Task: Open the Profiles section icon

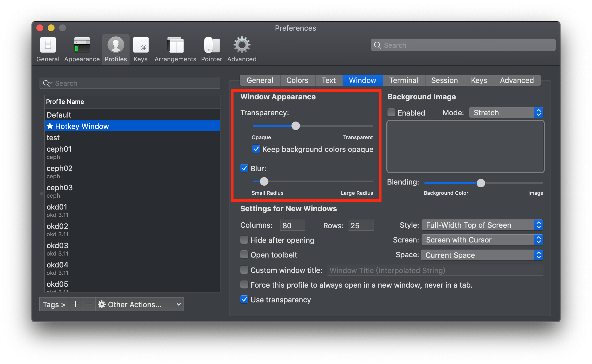Action: 115,45
